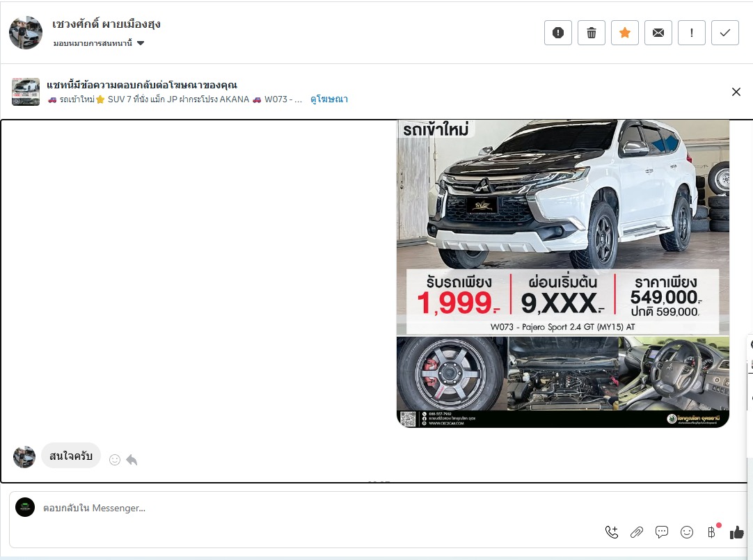Click customer profile picture in header

(x=26, y=33)
